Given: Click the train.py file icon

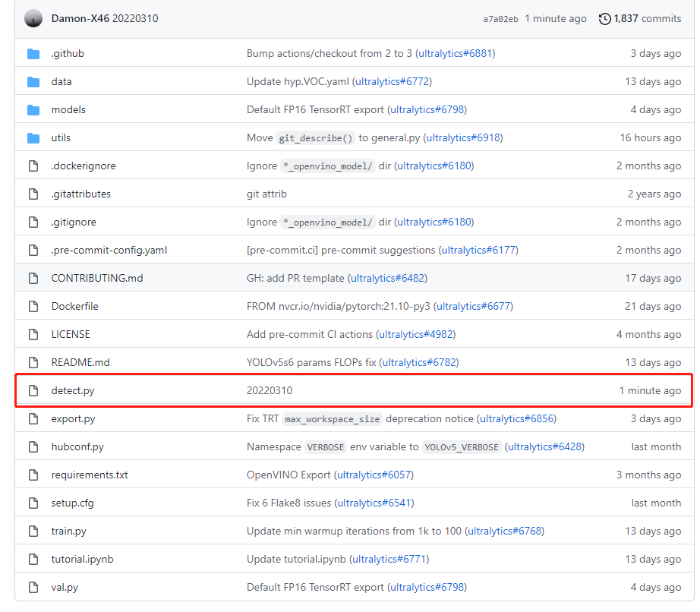Looking at the screenshot, I should point(33,532).
